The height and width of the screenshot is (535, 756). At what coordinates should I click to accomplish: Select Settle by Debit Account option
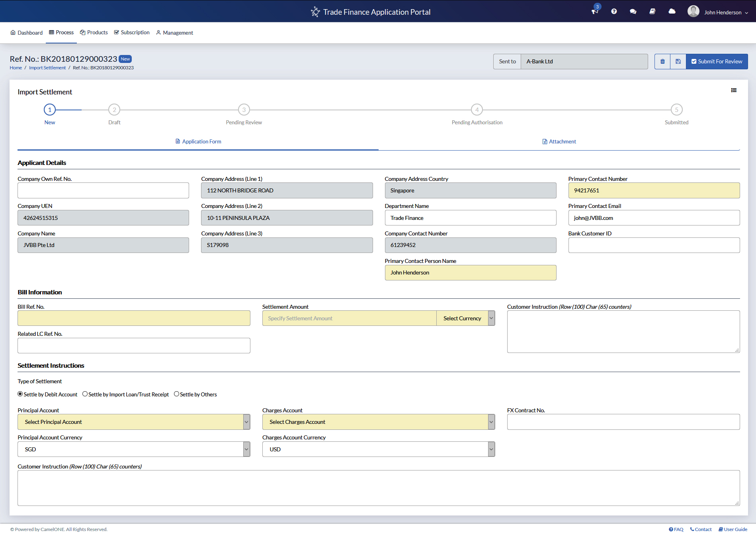point(20,394)
